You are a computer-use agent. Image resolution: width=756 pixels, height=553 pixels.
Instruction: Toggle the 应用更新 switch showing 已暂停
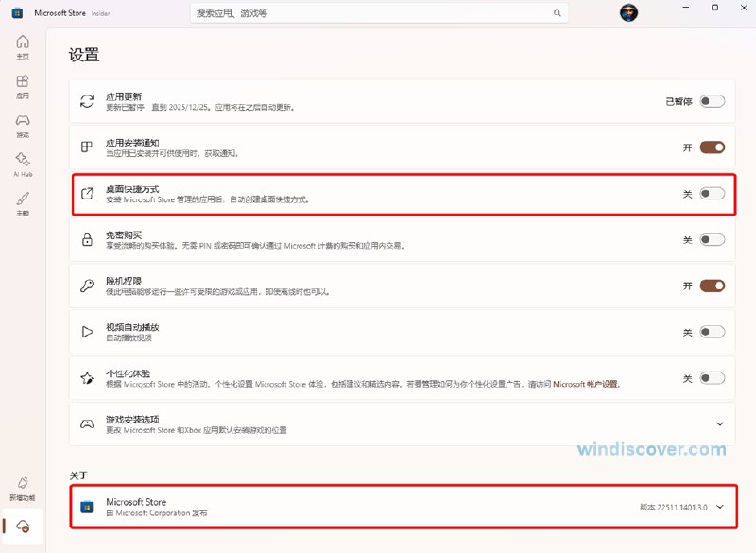coord(713,101)
